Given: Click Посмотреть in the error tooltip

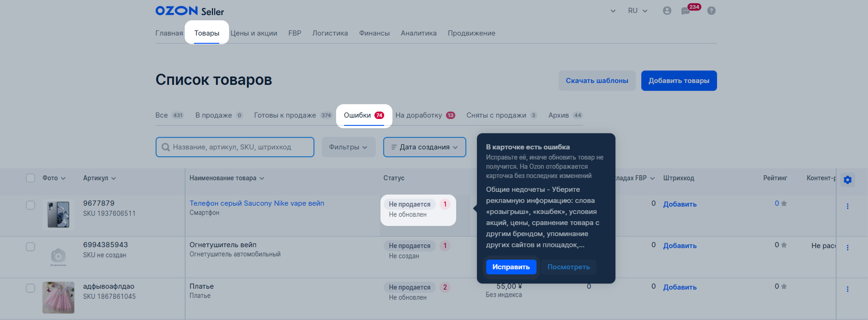Looking at the screenshot, I should [569, 267].
